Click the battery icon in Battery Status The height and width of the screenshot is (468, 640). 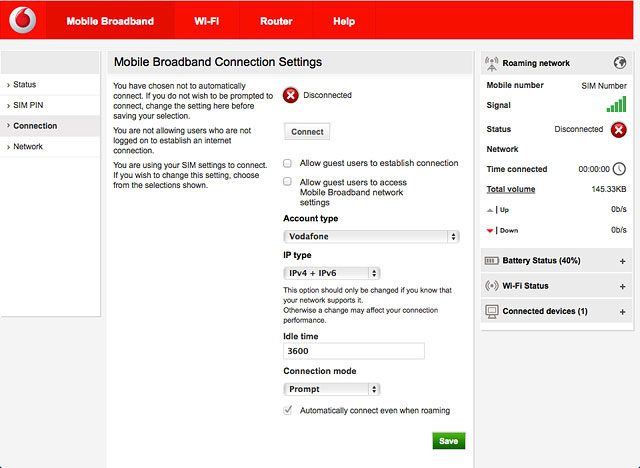[491, 261]
